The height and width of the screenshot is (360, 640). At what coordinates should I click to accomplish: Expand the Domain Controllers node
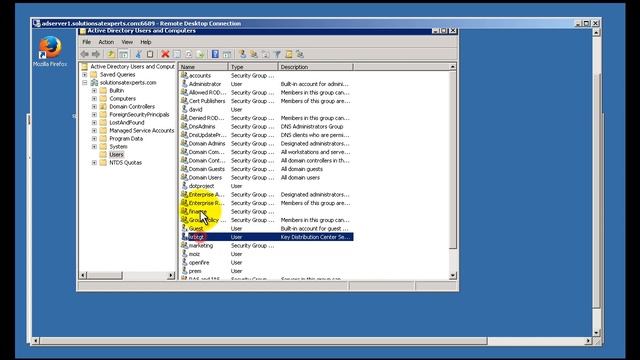coord(94,107)
